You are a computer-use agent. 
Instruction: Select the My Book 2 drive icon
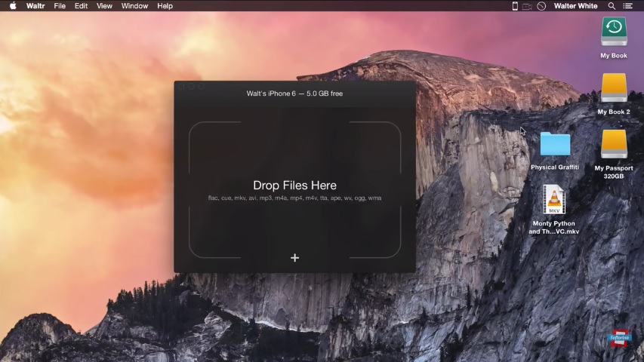[614, 87]
